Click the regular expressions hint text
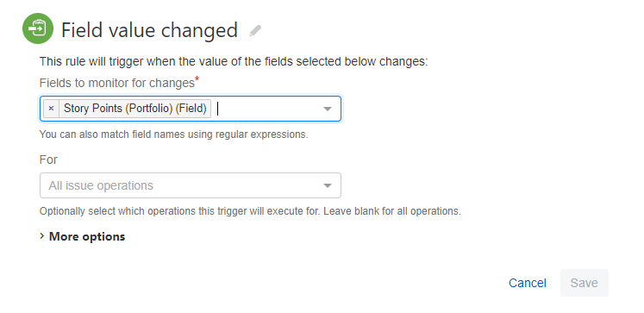Screen dimensions: 644x313 [x=174, y=135]
